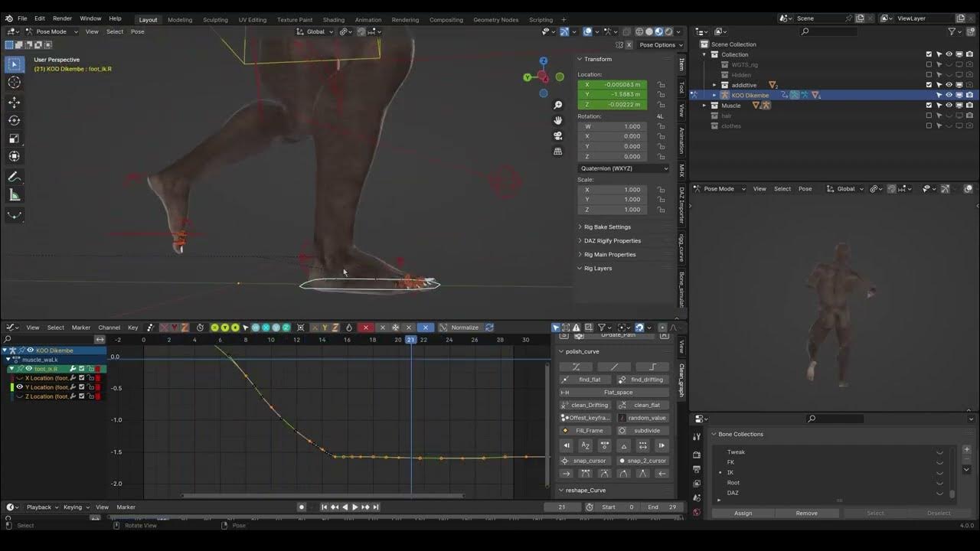This screenshot has height=551, width=980.
Task: Toggle the Collection exclude checkbox in outliner
Action: 929,54
